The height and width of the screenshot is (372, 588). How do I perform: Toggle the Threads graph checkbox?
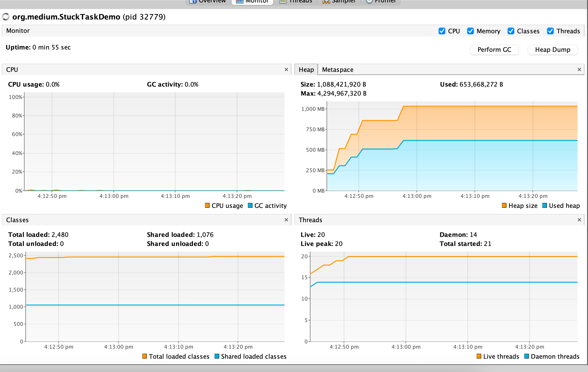pyautogui.click(x=550, y=31)
